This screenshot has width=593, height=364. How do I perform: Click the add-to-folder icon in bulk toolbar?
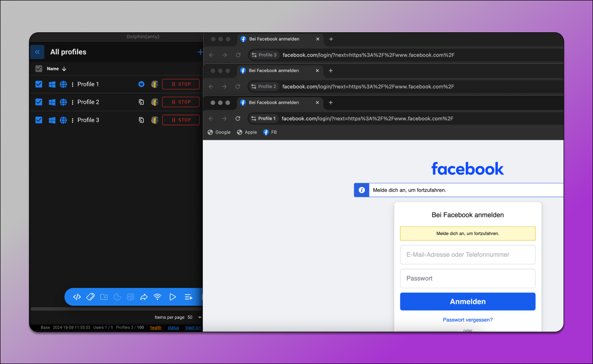(104, 297)
